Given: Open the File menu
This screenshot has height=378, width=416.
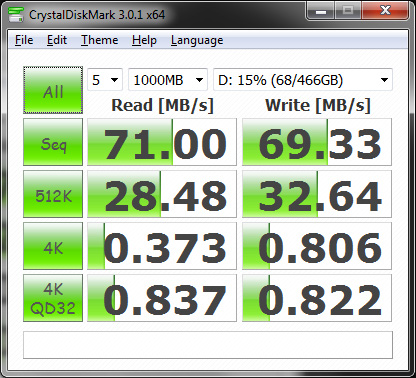Looking at the screenshot, I should [x=24, y=40].
